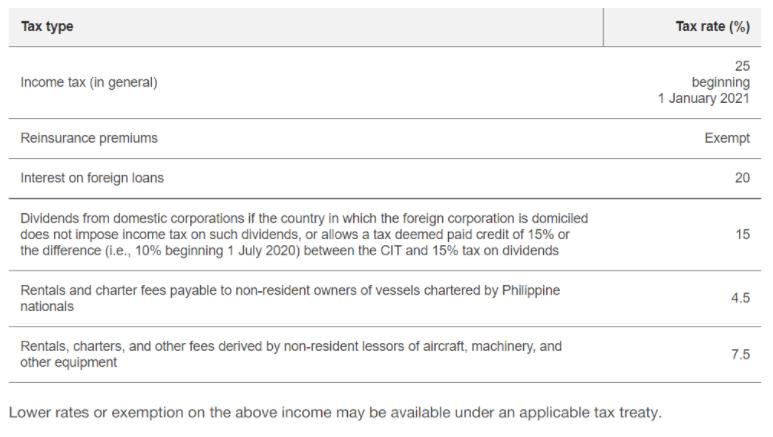Select the "Reinsurance premiums" row label
Image resolution: width=773 pixels, height=437 pixels.
pyautogui.click(x=89, y=138)
